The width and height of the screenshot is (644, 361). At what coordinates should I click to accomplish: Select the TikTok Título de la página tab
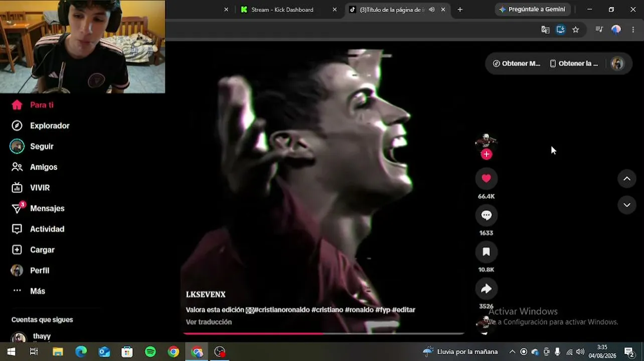392,10
